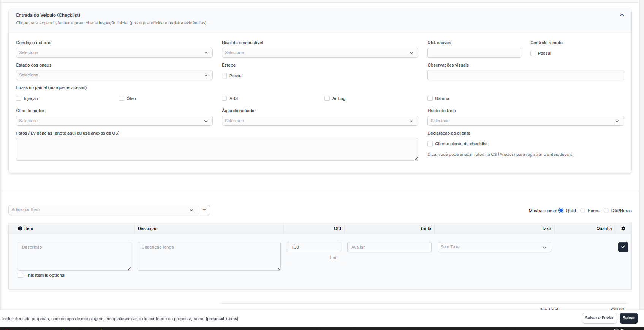Screen dimensions: 644x330
Task: Enable the Controle remoto Possui checkbox
Action: coord(533,53)
